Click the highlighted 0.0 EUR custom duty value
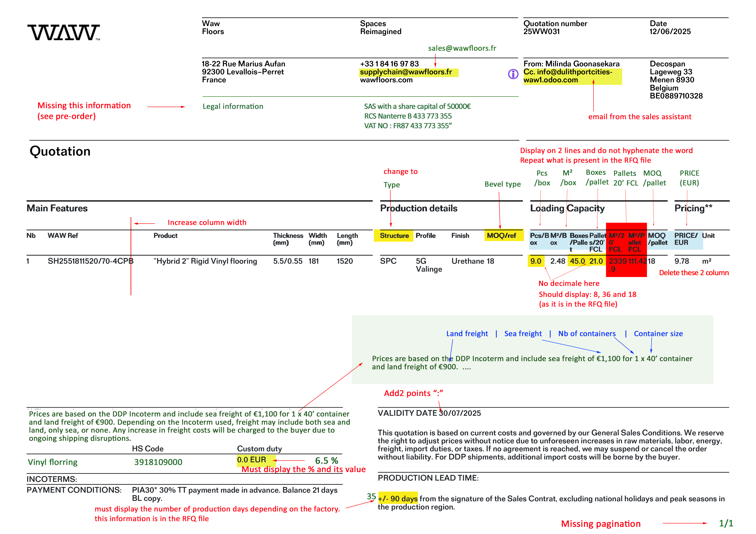The width and height of the screenshot is (756, 534). pyautogui.click(x=251, y=460)
